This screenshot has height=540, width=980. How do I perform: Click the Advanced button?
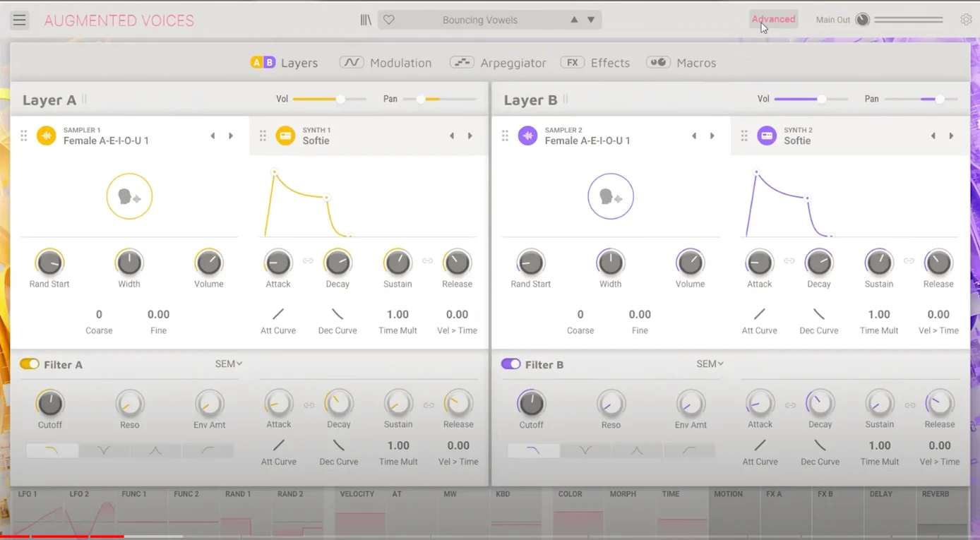point(774,20)
